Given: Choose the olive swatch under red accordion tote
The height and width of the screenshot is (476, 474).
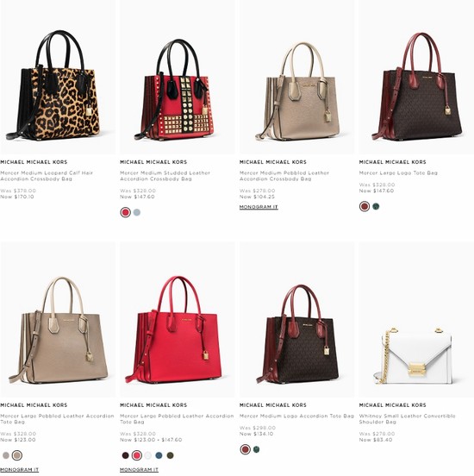Looking at the screenshot, I should pos(171,455).
